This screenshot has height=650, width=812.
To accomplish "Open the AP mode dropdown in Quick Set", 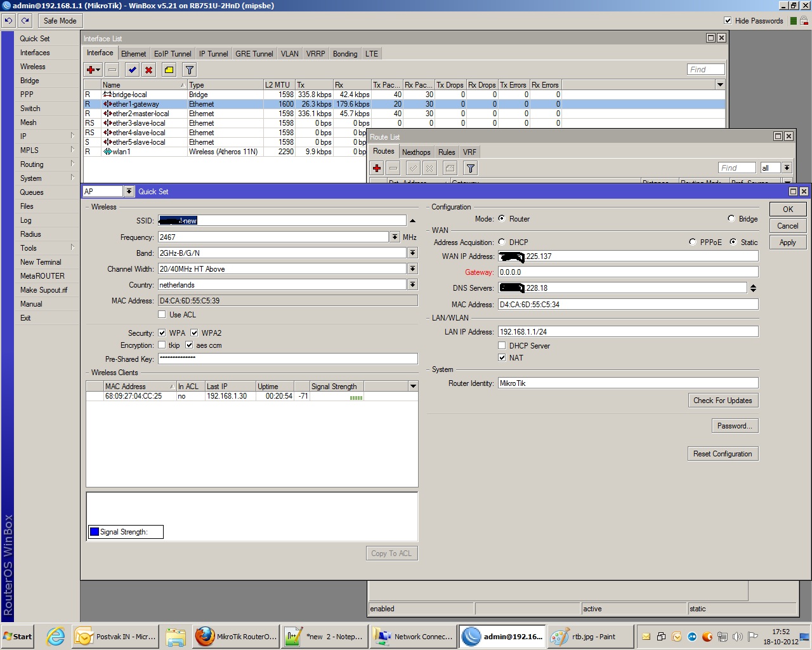I will [x=129, y=191].
